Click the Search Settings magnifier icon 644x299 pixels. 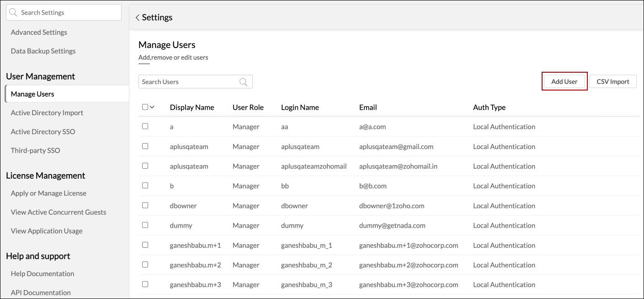(x=13, y=13)
